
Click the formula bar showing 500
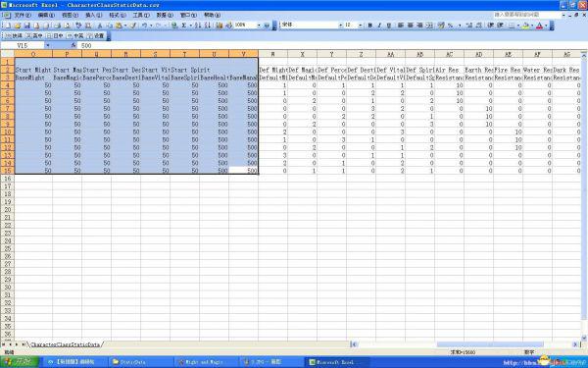point(330,45)
